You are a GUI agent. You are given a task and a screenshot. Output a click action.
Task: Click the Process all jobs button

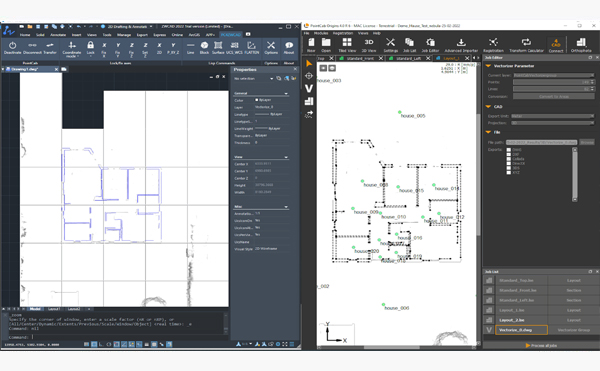pos(541,345)
